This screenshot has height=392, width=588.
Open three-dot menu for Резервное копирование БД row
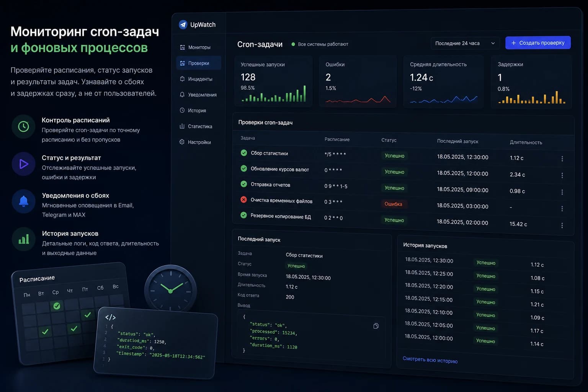tap(562, 225)
